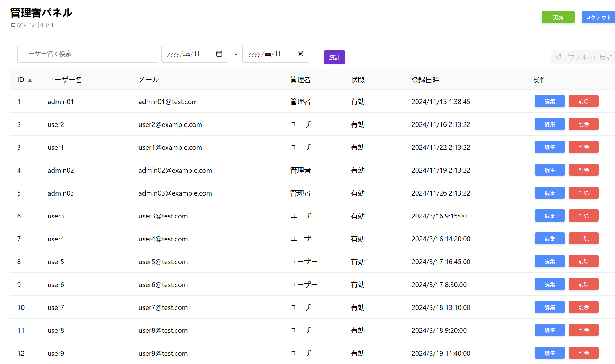
Task: Click the purple 統計 statistics button
Action: coord(334,57)
